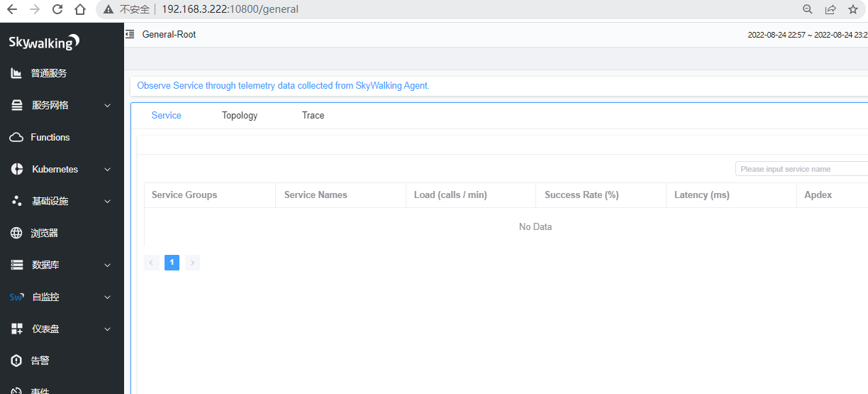
Task: Expand the 自监控 submenu arrow
Action: pos(108,297)
